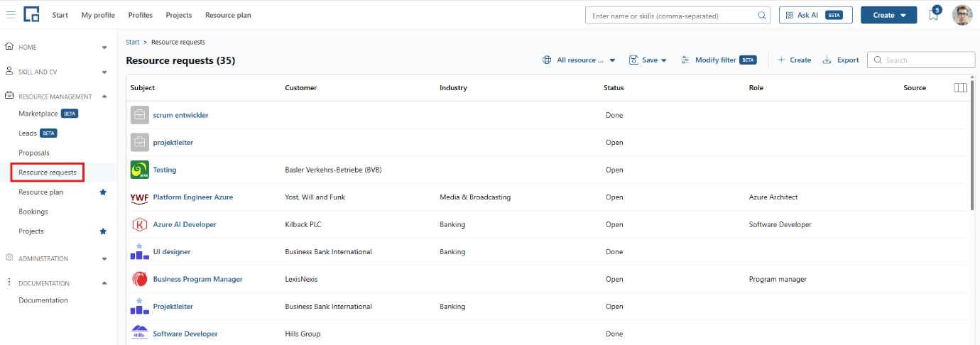
Task: Click the briefcase icon of scrum entwickler
Action: [x=139, y=115]
